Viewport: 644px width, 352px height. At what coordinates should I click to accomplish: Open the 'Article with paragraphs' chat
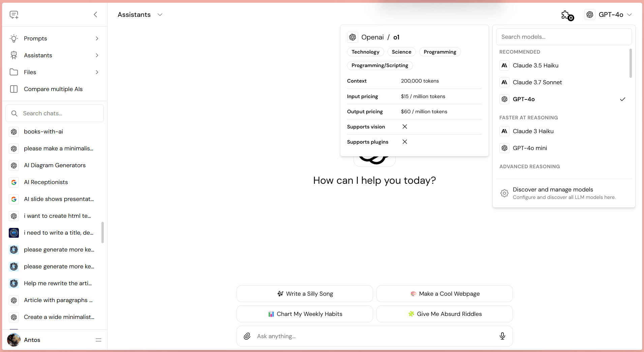[x=55, y=300]
